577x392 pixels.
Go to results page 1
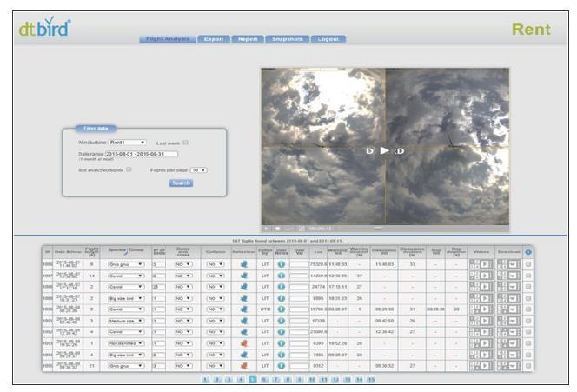pos(205,380)
